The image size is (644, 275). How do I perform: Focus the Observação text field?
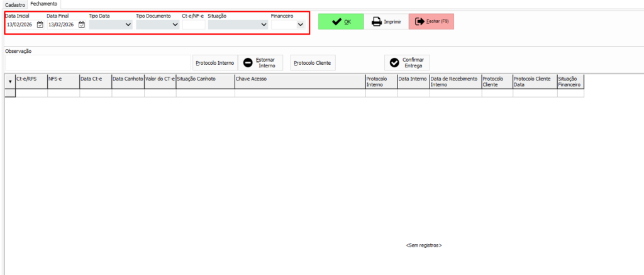click(x=97, y=63)
